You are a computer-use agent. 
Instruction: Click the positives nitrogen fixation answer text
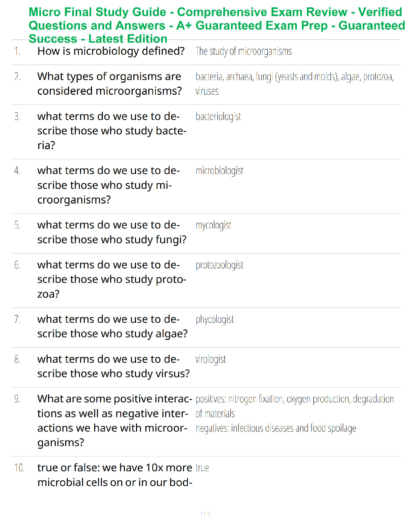pyautogui.click(x=294, y=406)
